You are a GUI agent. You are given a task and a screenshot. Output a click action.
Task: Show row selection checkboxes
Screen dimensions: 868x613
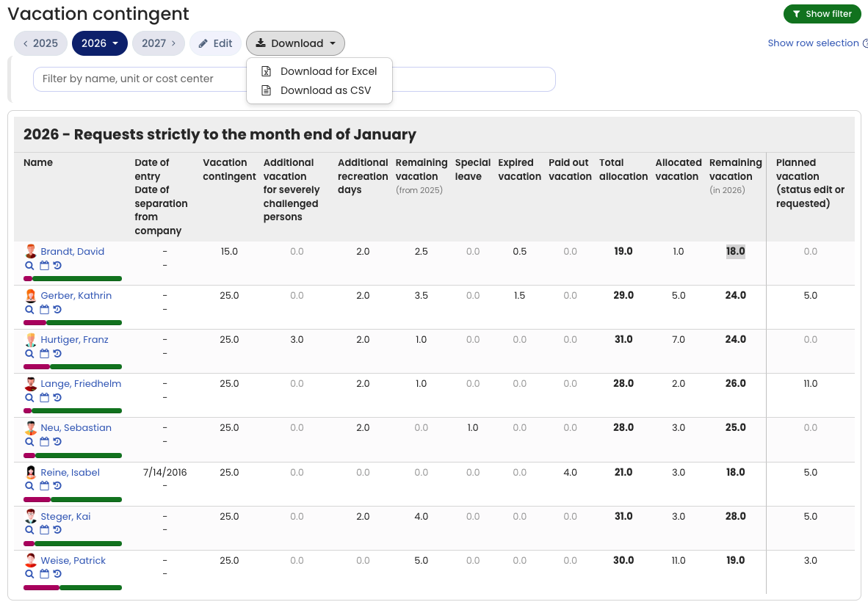coord(813,43)
